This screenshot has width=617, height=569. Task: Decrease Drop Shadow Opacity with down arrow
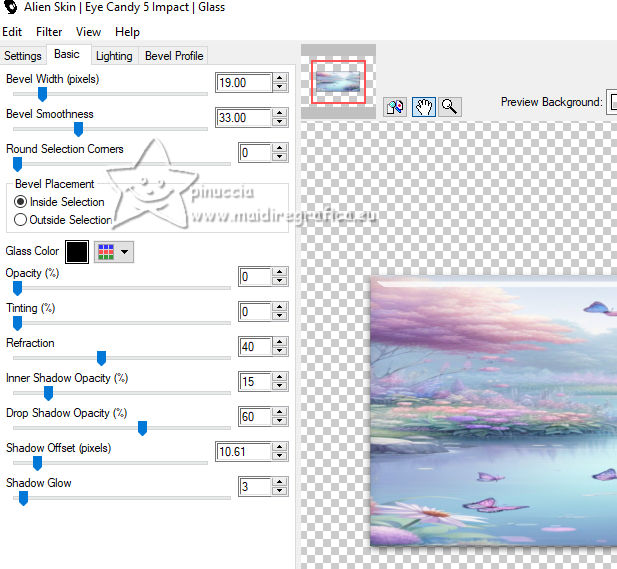tap(279, 421)
